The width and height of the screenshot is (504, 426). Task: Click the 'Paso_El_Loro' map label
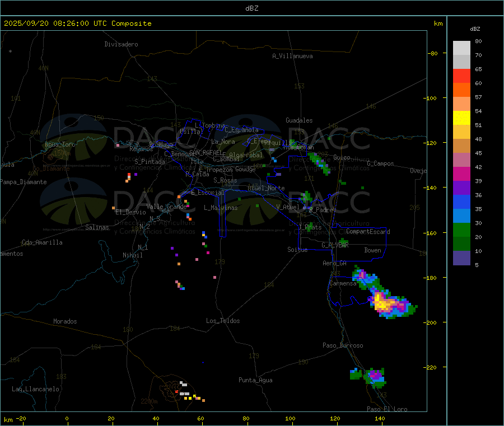(388, 409)
